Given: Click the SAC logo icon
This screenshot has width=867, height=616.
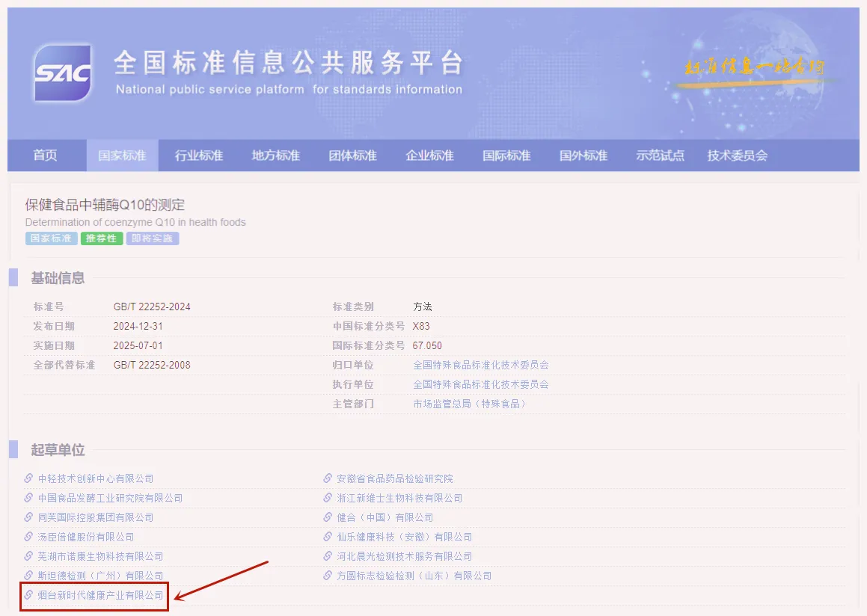Looking at the screenshot, I should [x=63, y=73].
